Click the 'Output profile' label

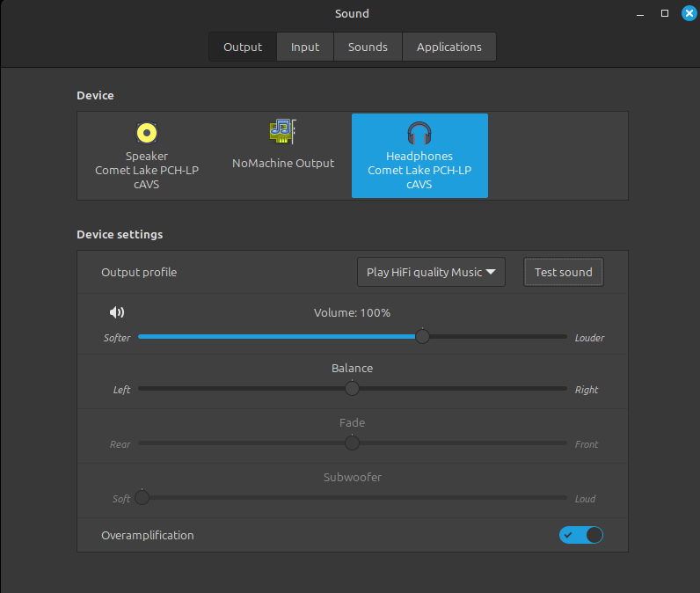pos(139,273)
